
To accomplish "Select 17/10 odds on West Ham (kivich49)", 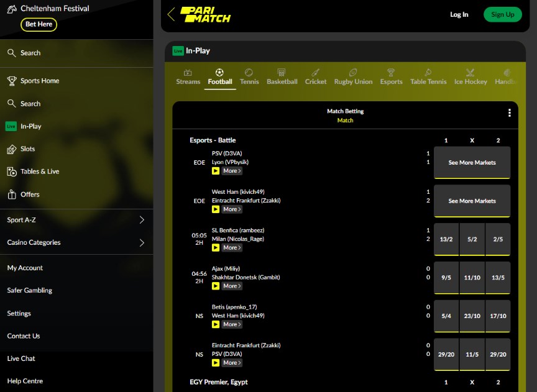I will point(498,316).
